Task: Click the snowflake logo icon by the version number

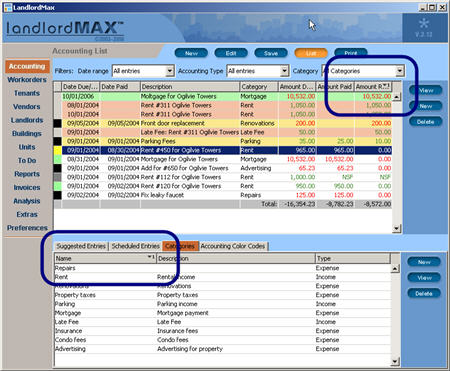Action: [x=424, y=23]
